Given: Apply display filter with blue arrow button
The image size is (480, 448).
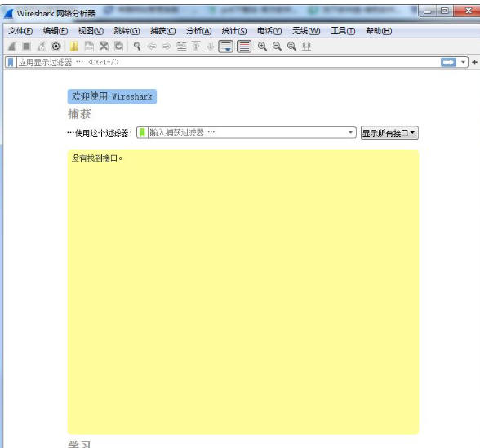Looking at the screenshot, I should [x=448, y=62].
